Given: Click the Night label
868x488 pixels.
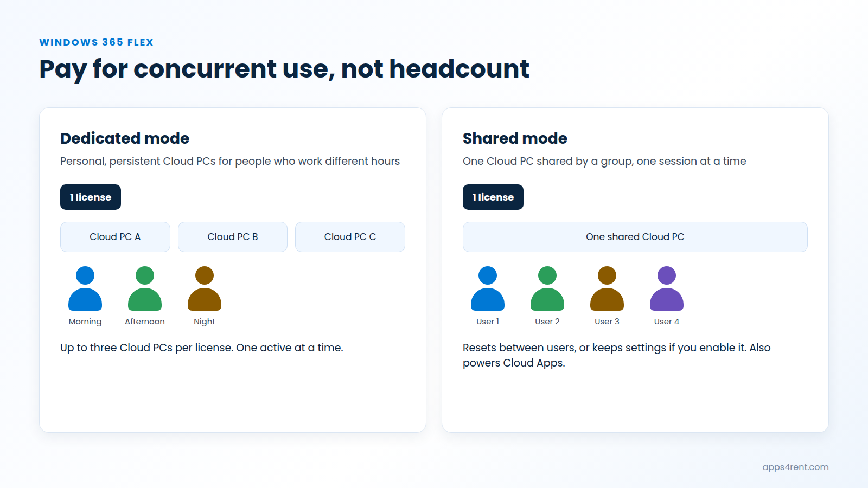Looking at the screenshot, I should tap(205, 322).
